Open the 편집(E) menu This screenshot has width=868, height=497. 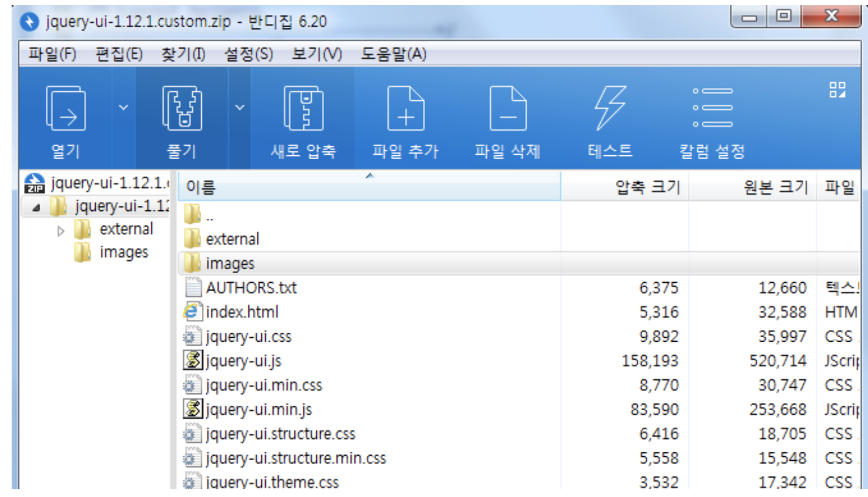pyautogui.click(x=119, y=54)
